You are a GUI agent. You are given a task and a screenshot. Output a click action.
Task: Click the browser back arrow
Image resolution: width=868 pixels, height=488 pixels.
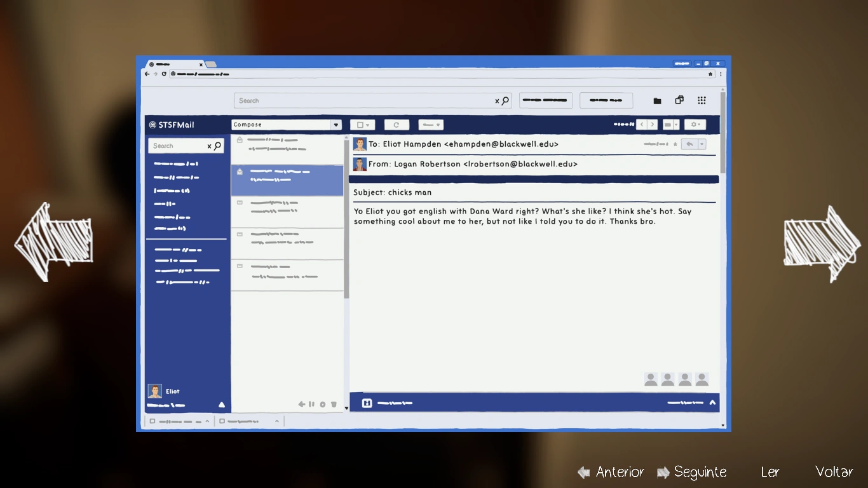click(x=147, y=74)
